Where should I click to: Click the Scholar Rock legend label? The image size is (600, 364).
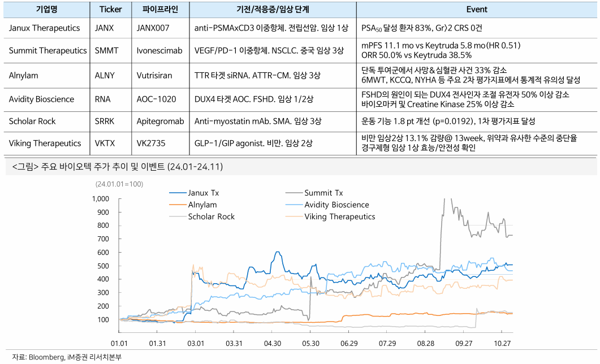pos(211,216)
